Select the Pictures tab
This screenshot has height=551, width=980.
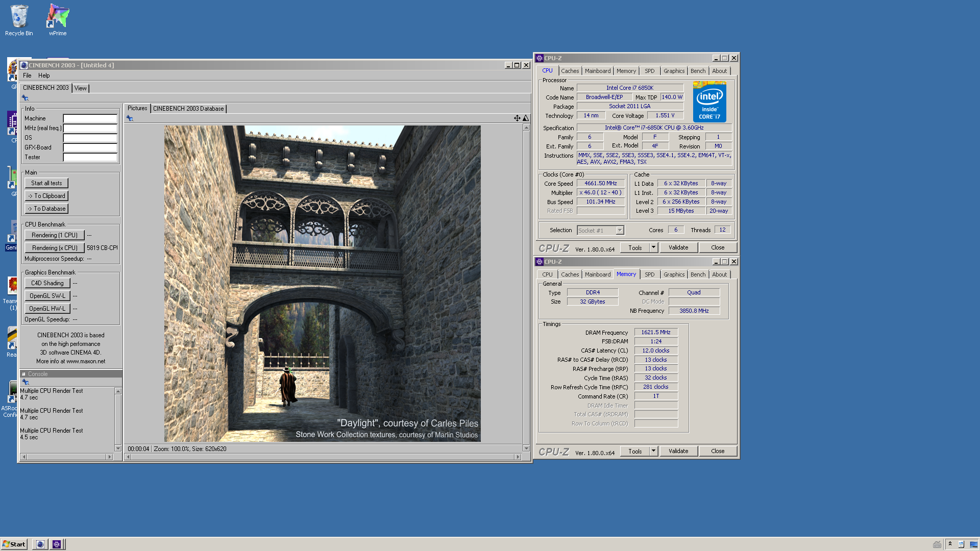pos(137,108)
